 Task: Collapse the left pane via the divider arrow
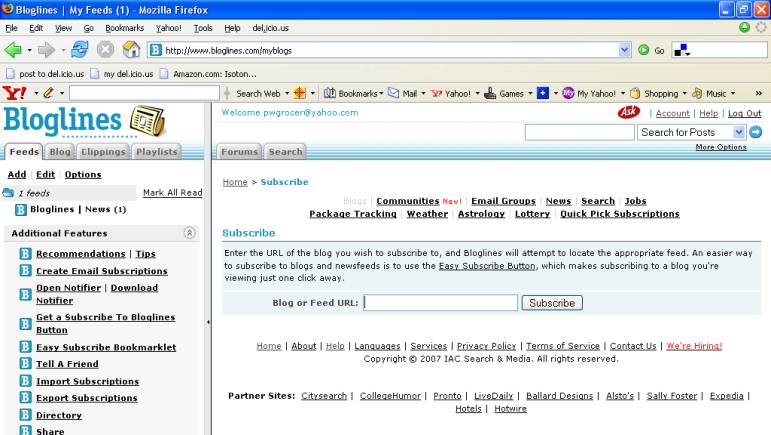click(x=208, y=322)
